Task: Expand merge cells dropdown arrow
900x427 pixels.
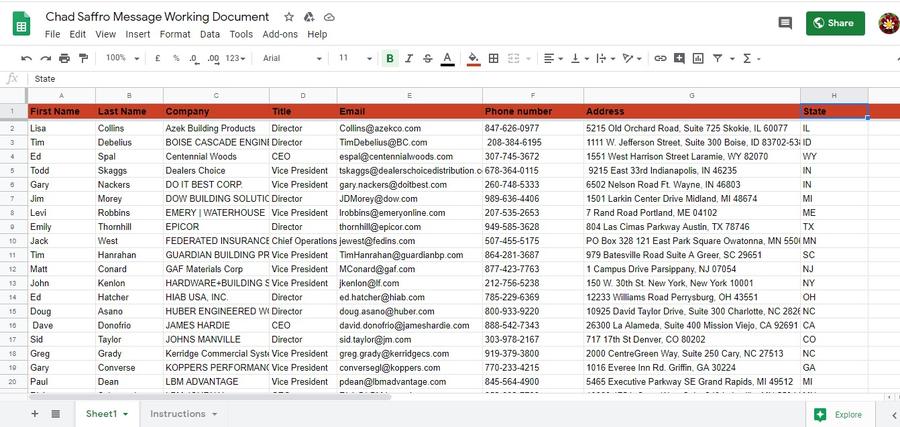Action: point(528,59)
